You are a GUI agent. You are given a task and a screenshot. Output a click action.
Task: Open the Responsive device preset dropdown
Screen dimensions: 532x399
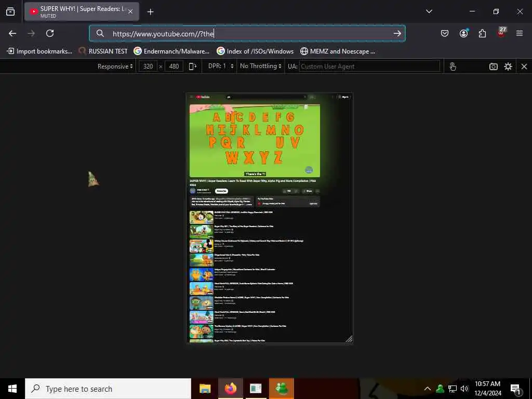[x=115, y=66]
